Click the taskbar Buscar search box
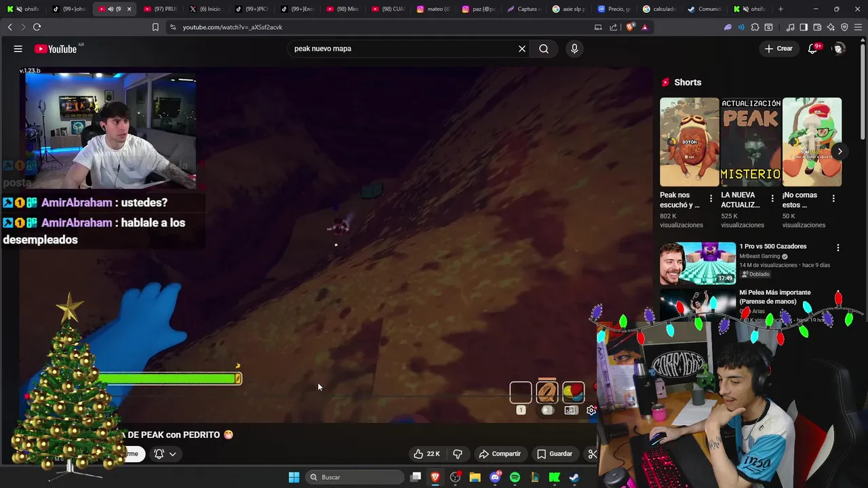Image resolution: width=868 pixels, height=488 pixels. click(x=355, y=477)
